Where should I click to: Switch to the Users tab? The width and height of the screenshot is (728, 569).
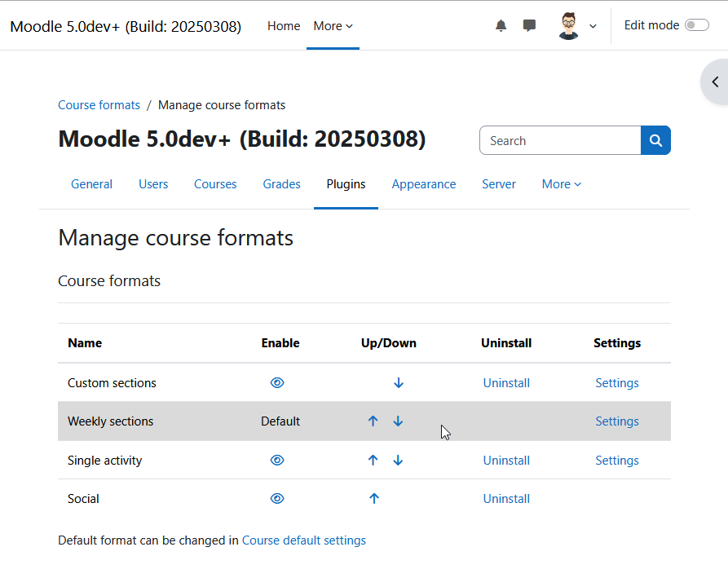click(x=153, y=184)
